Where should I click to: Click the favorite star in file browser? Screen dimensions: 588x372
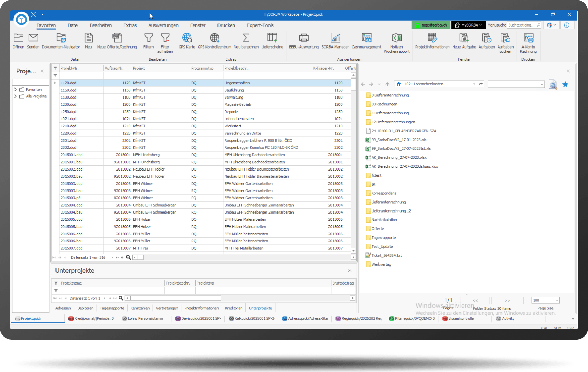coord(565,84)
